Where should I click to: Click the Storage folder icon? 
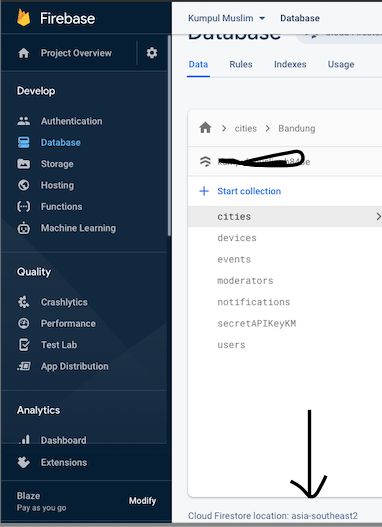pos(24,164)
